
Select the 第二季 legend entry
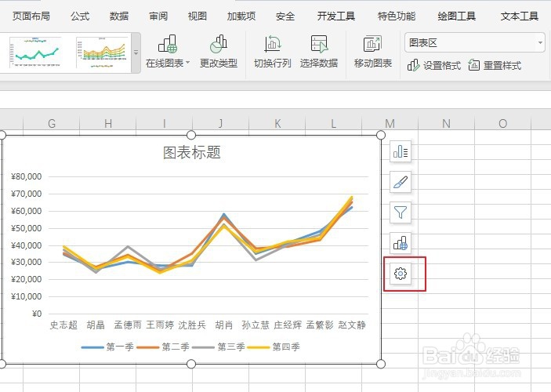point(163,347)
